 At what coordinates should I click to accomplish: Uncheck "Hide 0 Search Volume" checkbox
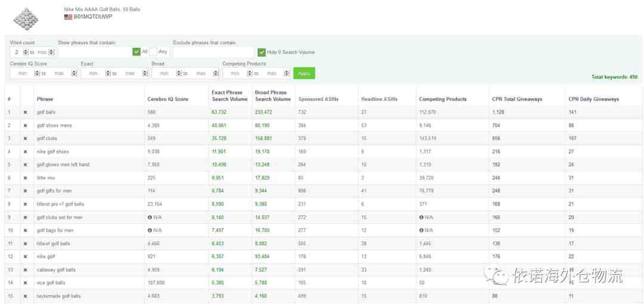tap(261, 52)
